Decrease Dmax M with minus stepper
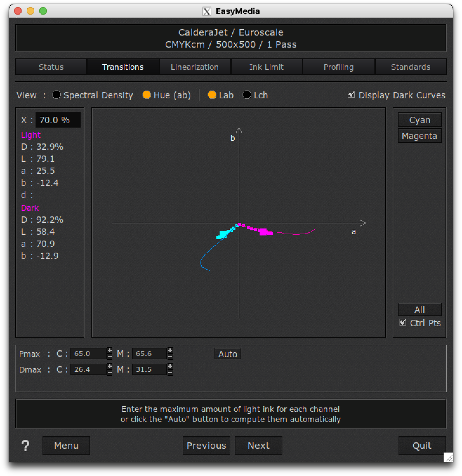Image resolution: width=462 pixels, height=476 pixels. (x=170, y=372)
